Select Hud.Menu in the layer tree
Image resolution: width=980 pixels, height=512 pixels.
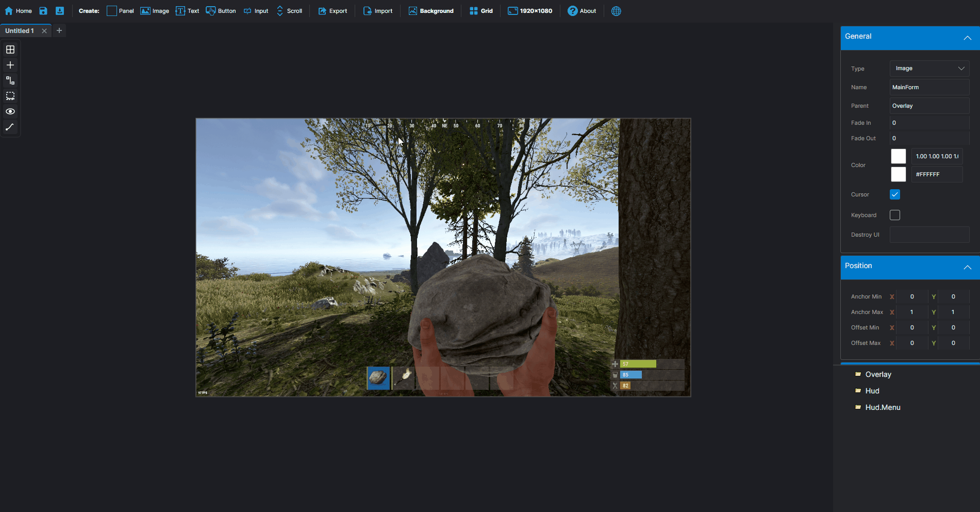pos(883,407)
